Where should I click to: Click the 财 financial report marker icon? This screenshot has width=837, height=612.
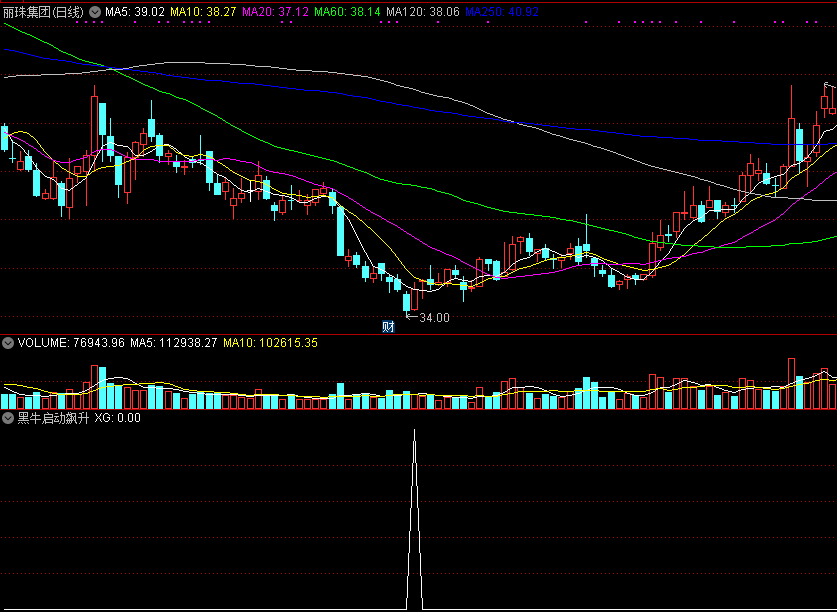click(x=388, y=326)
